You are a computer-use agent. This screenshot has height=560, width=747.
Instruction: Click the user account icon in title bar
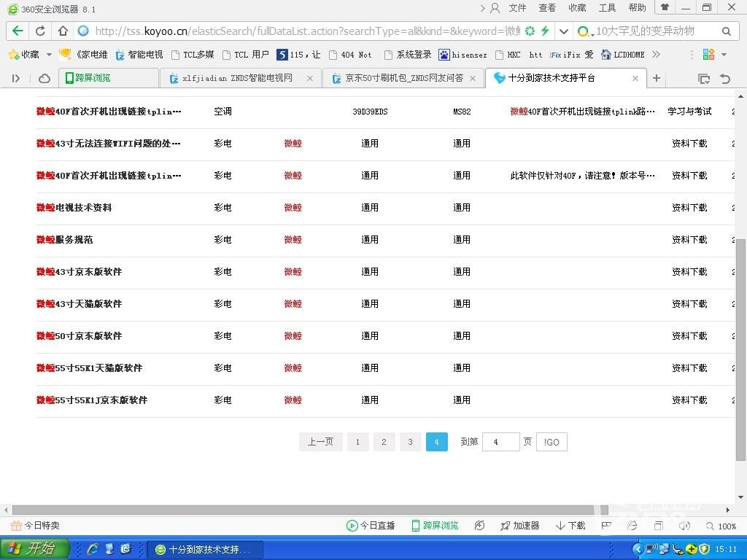tap(495, 8)
